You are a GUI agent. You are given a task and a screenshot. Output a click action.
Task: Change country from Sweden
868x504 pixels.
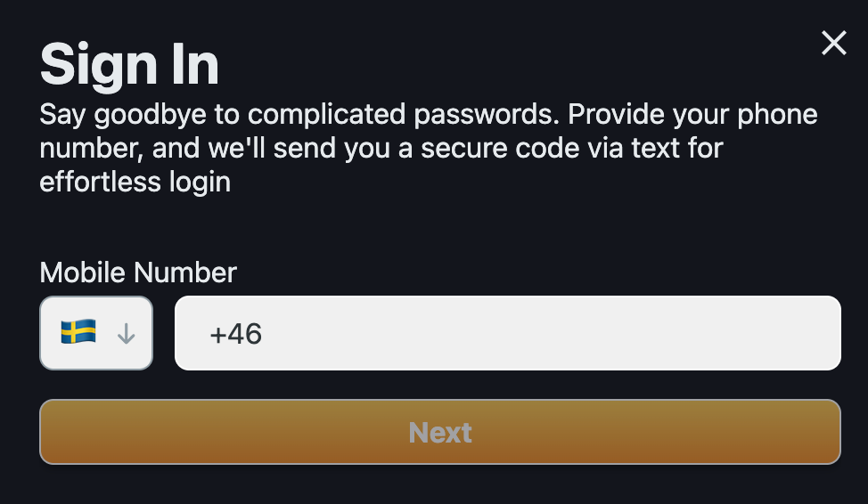(96, 333)
